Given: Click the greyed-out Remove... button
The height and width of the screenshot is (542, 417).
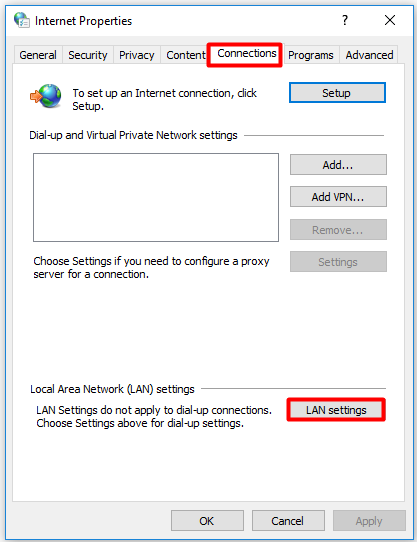Looking at the screenshot, I should point(338,230).
